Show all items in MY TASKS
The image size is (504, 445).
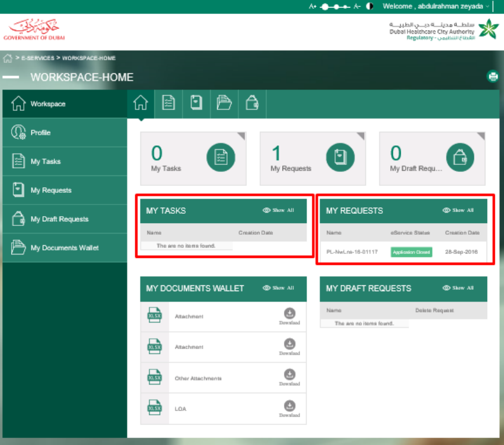(278, 210)
